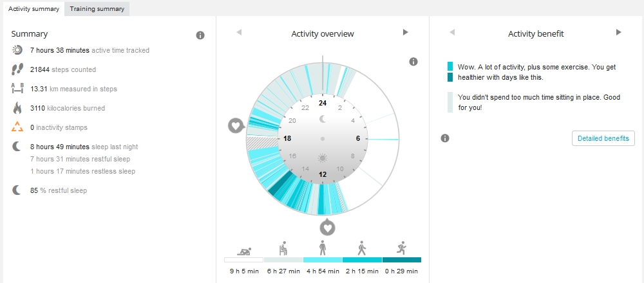Click the walking color bar 2 h 15 min
Screen dimensions: 644x283
pyautogui.click(x=362, y=260)
